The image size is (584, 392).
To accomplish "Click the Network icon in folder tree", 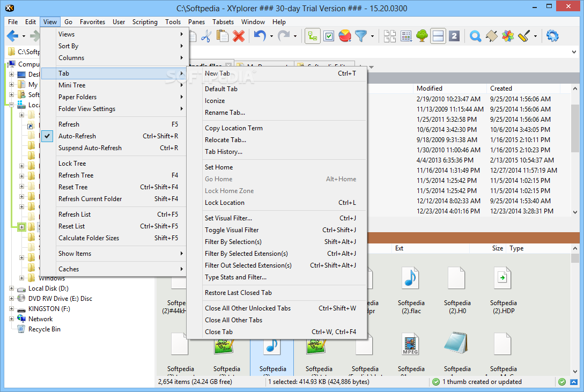I will tap(21, 319).
